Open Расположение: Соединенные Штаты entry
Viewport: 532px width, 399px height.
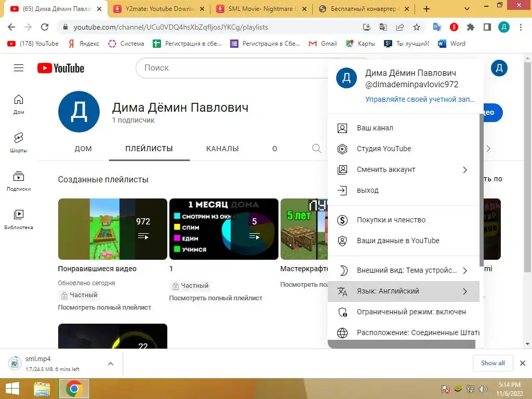pyautogui.click(x=404, y=332)
